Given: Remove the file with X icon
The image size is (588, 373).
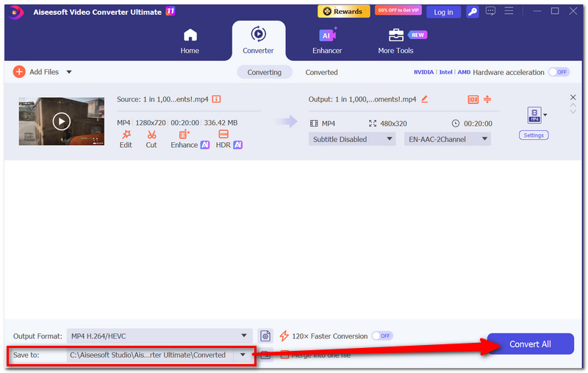Looking at the screenshot, I should pos(573,97).
